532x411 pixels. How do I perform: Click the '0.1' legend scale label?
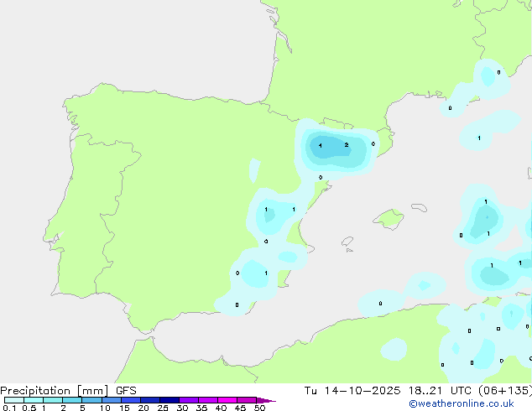pyautogui.click(x=9, y=408)
